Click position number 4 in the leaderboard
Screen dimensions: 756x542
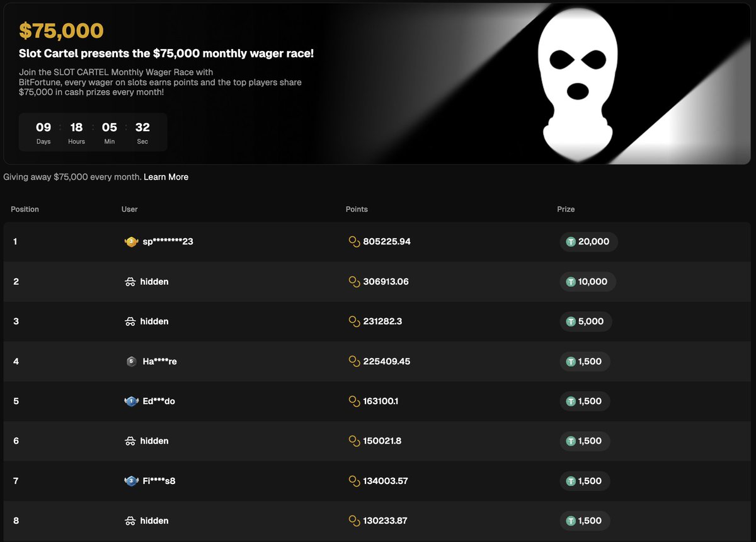[x=16, y=361]
